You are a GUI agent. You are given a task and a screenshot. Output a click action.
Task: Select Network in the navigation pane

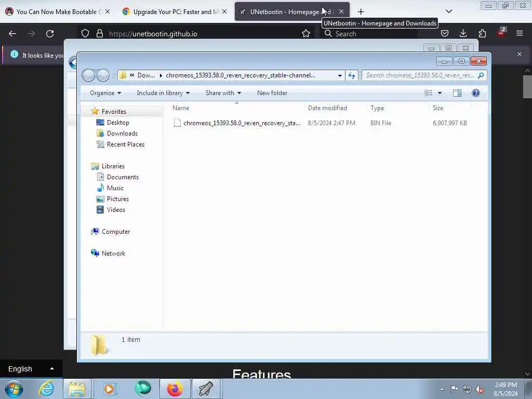(113, 253)
